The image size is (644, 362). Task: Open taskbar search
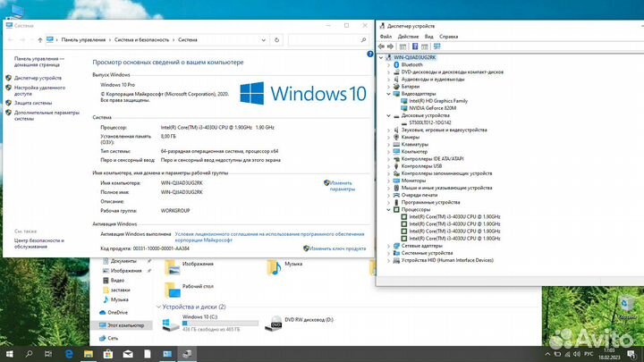coord(29,354)
